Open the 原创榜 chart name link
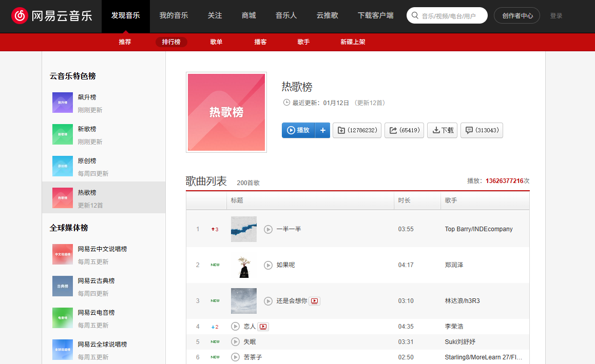 (87, 161)
